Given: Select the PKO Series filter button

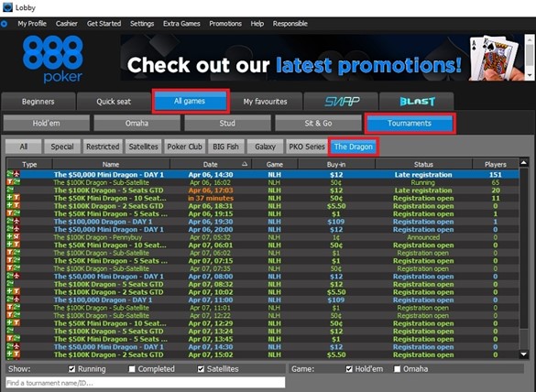Looking at the screenshot, I should pos(307,147).
